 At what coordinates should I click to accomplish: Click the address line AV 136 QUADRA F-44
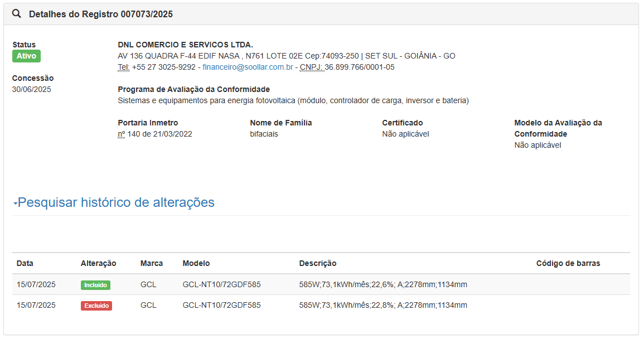pyautogui.click(x=287, y=56)
